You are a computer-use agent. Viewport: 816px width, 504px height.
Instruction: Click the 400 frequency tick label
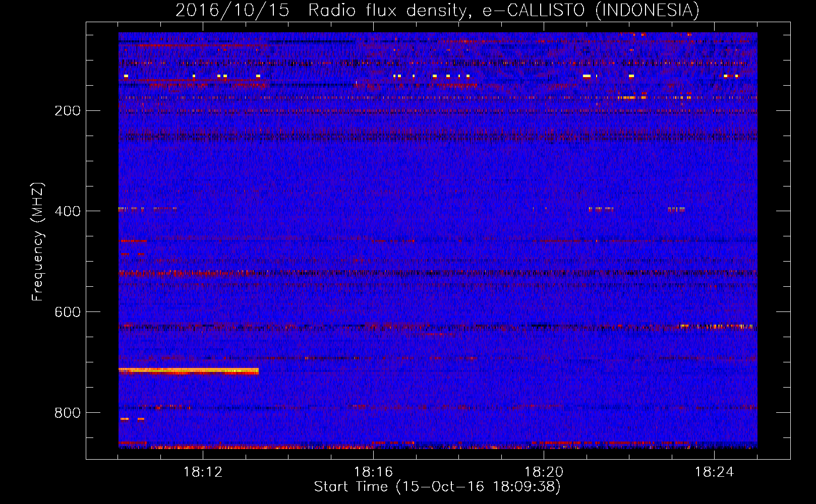[68, 211]
